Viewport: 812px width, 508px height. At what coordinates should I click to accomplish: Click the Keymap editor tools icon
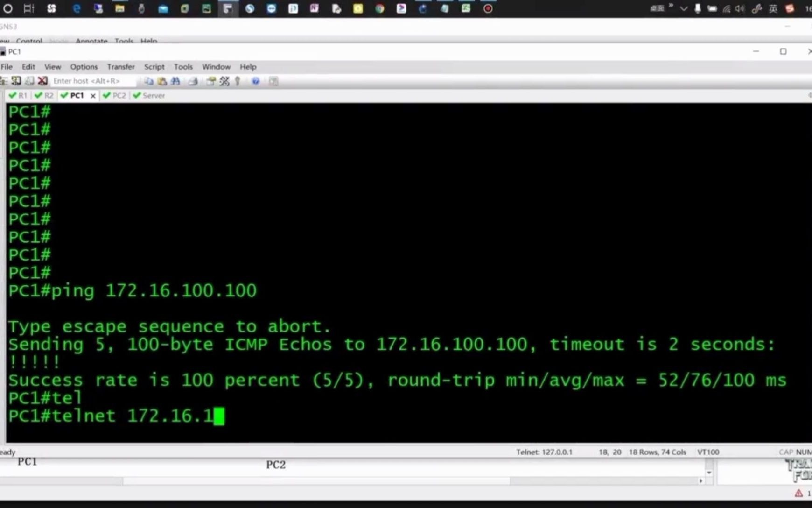pos(224,81)
